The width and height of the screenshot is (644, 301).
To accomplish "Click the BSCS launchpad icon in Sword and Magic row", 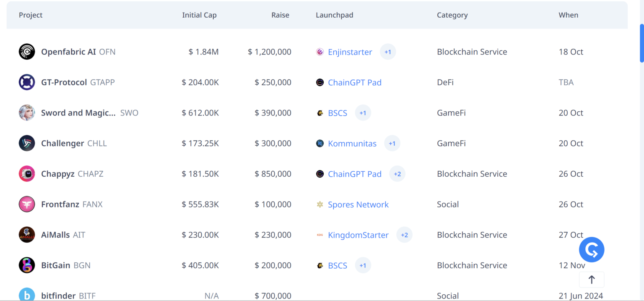I will pyautogui.click(x=319, y=113).
